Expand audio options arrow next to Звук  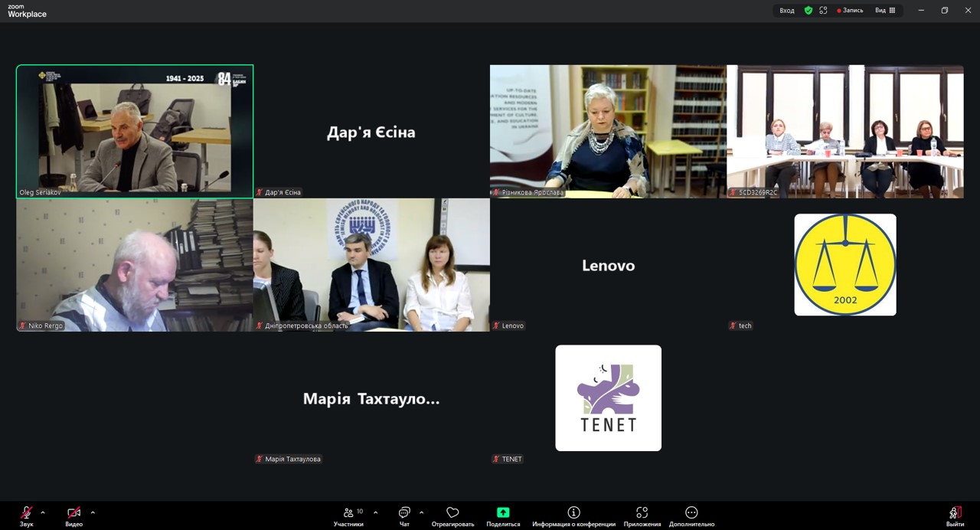(x=43, y=512)
